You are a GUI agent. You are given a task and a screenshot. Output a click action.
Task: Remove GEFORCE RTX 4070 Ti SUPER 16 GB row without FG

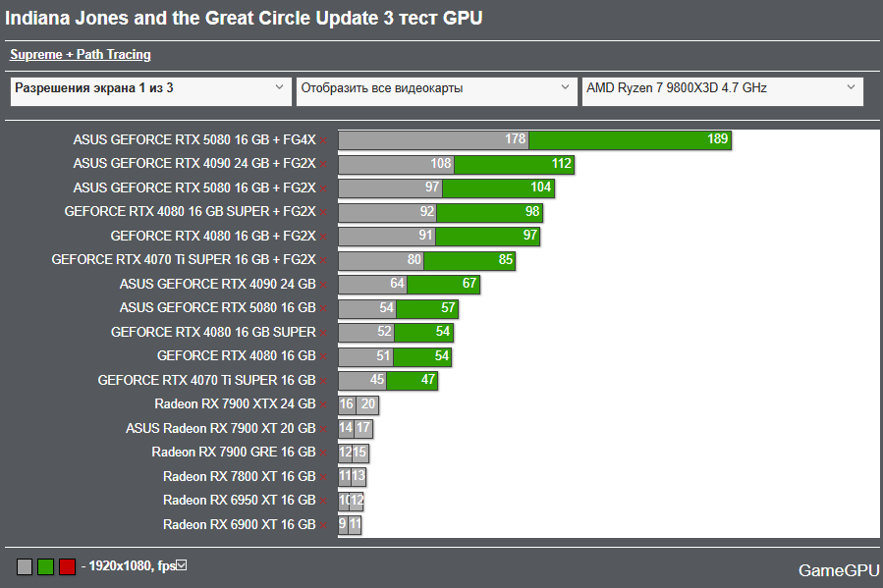coord(323,381)
